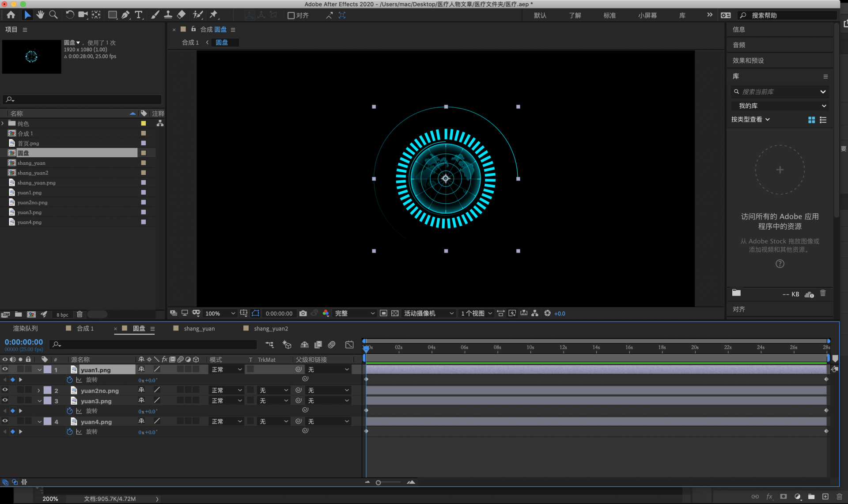Switch library to list view icon
Viewport: 848px width, 504px height.
823,120
